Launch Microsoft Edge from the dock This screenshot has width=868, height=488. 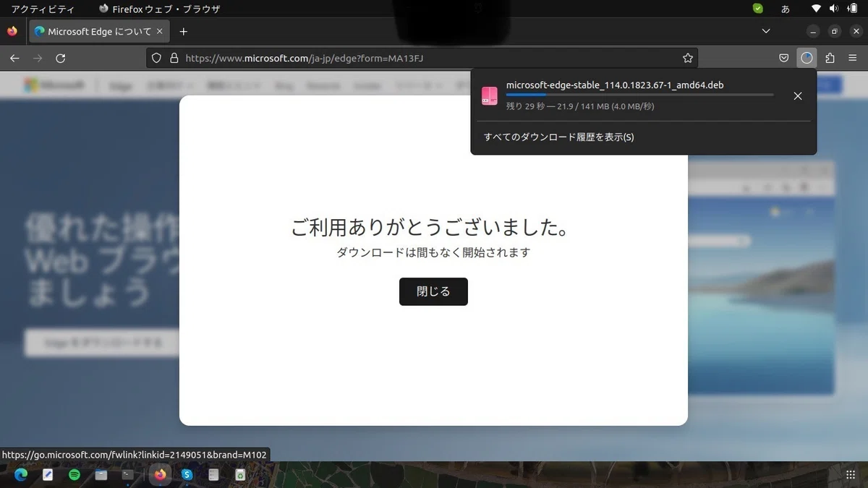click(x=20, y=475)
